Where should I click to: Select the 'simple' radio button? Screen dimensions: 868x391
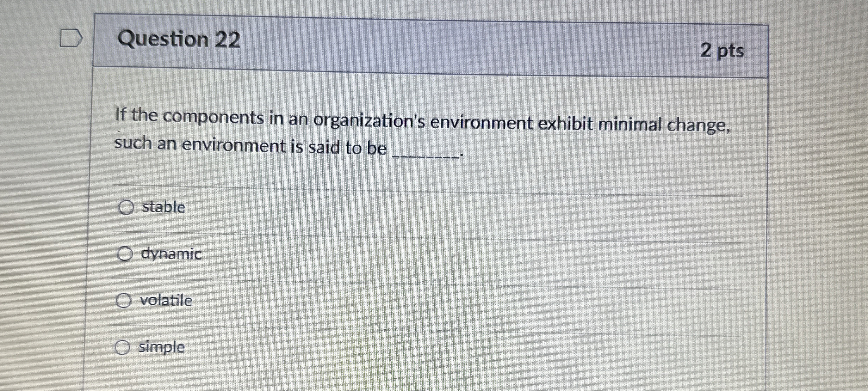click(122, 347)
